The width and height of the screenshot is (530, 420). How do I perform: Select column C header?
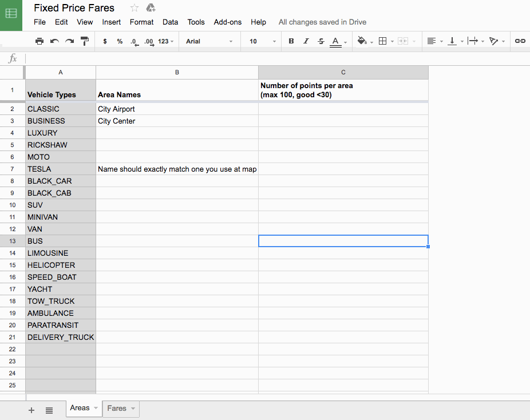point(343,72)
